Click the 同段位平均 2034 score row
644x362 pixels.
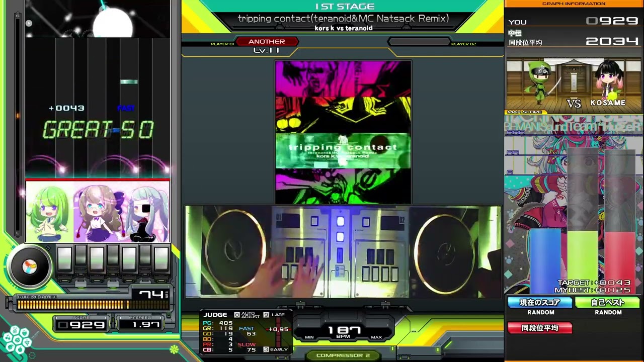574,41
